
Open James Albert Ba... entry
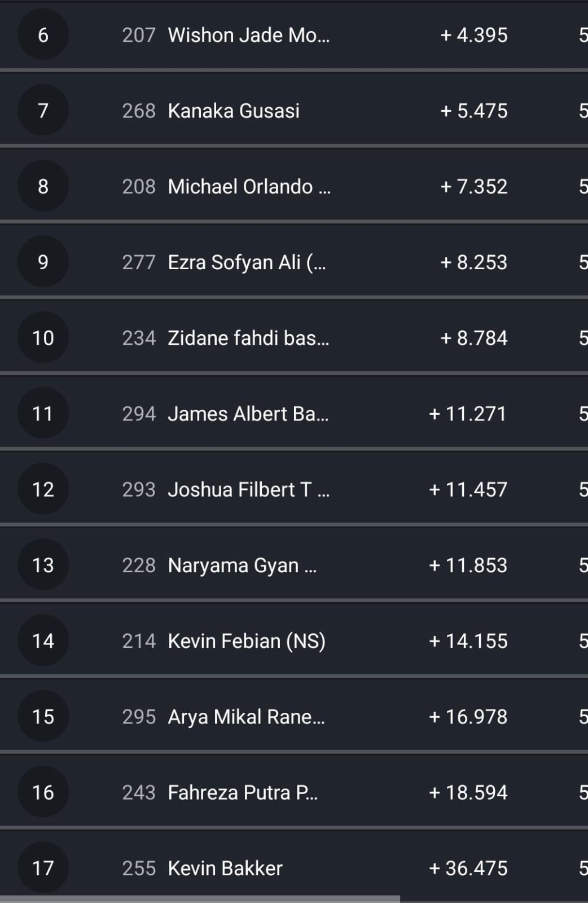point(248,414)
